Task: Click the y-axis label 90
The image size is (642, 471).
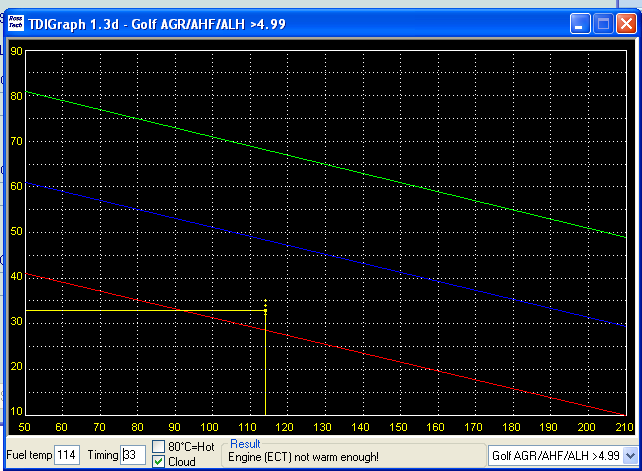Action: click(16, 51)
